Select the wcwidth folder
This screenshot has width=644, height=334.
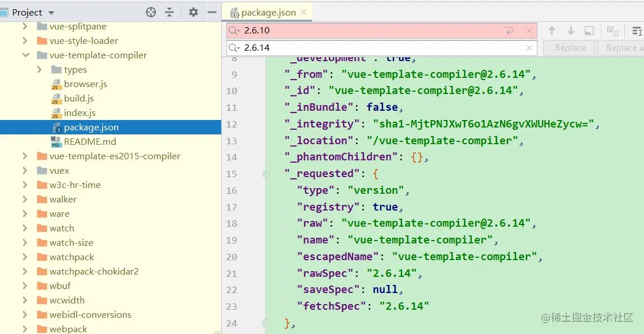[x=67, y=301]
